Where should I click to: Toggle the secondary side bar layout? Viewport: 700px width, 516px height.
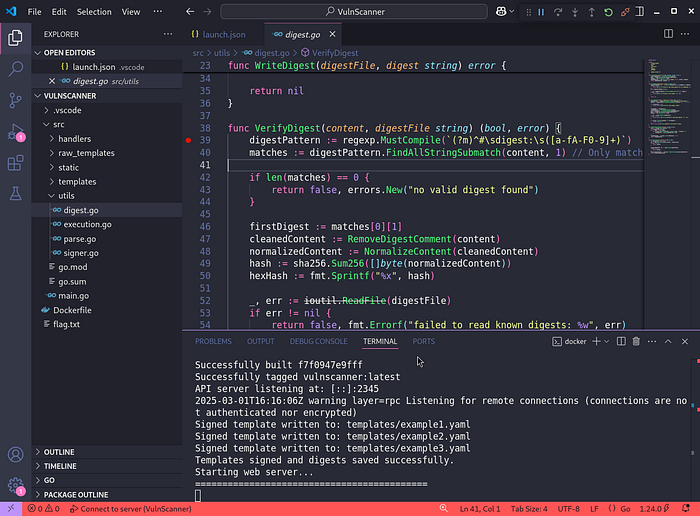pyautogui.click(x=640, y=12)
